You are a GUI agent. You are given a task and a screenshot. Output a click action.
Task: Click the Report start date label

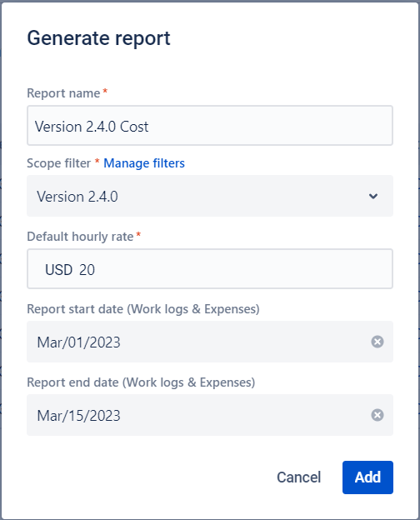143,309
